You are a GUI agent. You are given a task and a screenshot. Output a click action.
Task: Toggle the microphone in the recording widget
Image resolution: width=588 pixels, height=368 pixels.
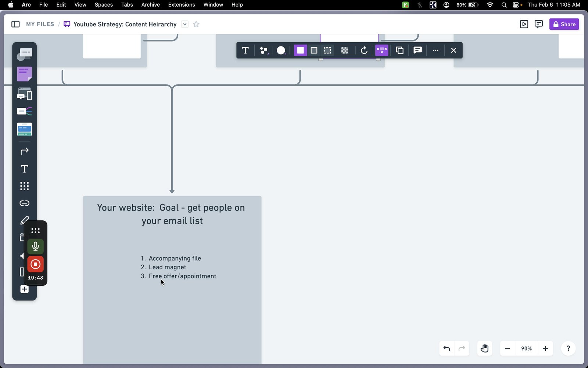tap(35, 246)
